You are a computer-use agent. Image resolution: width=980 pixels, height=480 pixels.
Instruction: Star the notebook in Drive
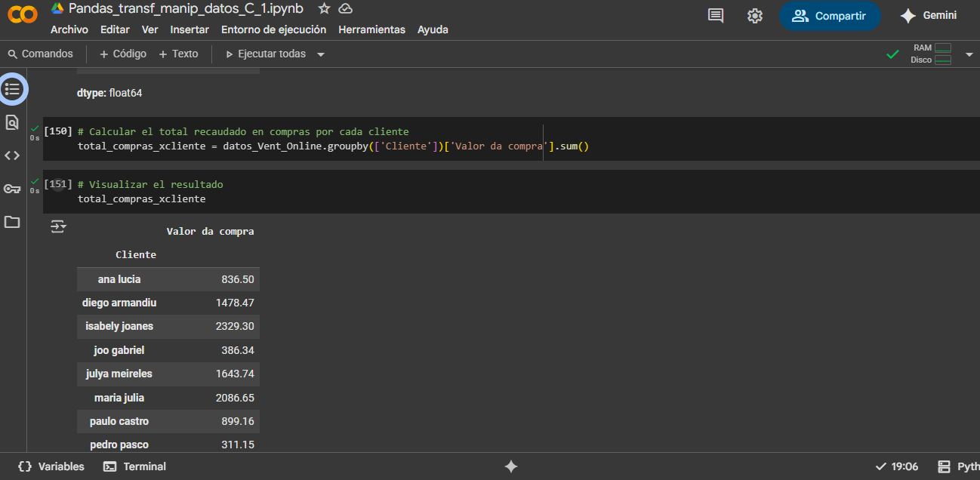(324, 8)
